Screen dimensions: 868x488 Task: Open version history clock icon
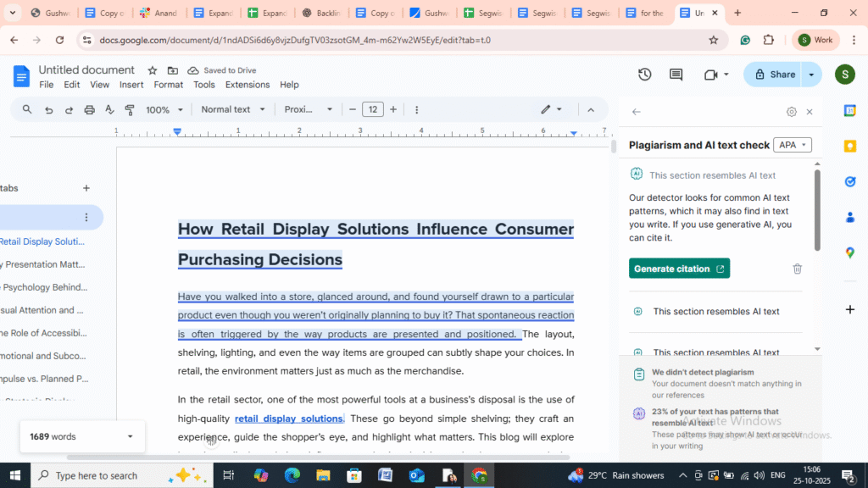click(x=644, y=75)
